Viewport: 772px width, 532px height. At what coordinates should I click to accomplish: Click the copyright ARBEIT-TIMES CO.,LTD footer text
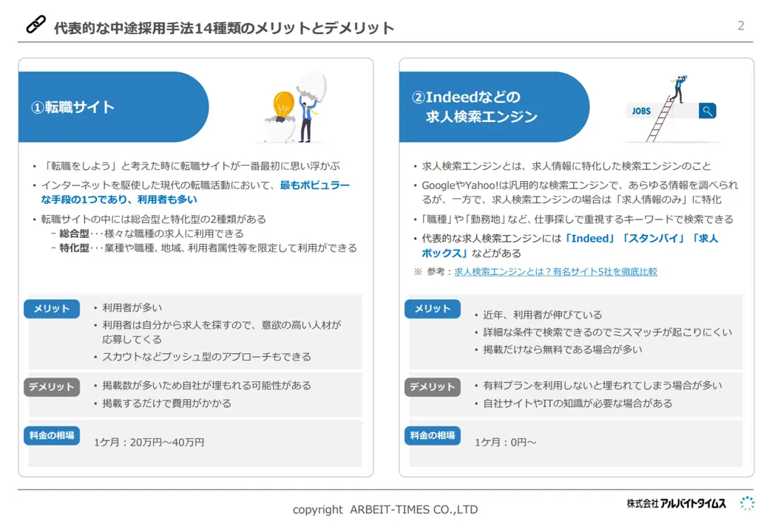click(x=385, y=509)
